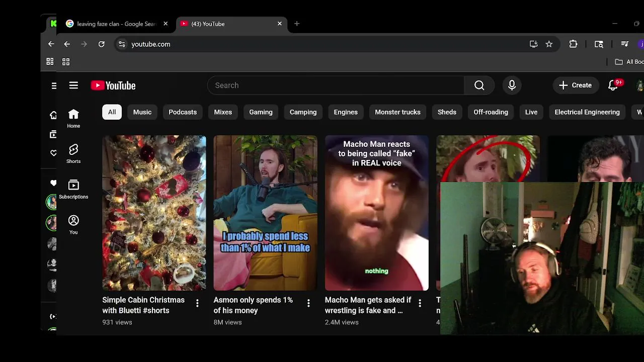This screenshot has height=362, width=644.
Task: Open options for Asmon only spends short
Action: 308,303
